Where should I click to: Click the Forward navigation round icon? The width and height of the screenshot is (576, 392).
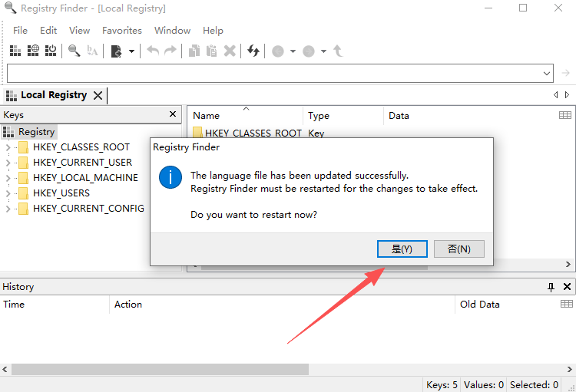[x=309, y=51]
